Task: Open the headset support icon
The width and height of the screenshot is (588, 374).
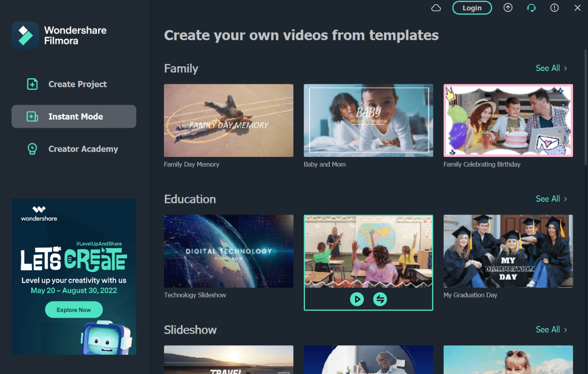Action: 531,8
